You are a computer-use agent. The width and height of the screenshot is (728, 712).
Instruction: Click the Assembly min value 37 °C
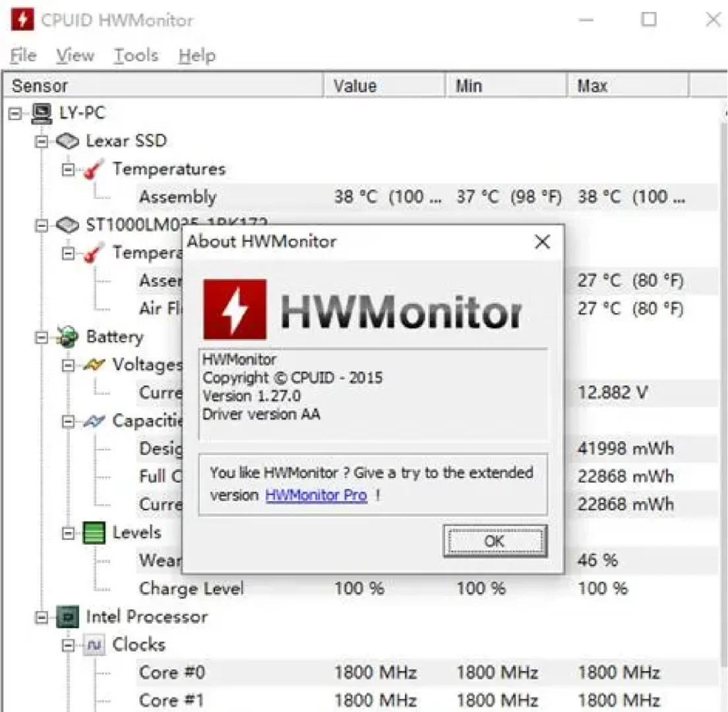(509, 197)
